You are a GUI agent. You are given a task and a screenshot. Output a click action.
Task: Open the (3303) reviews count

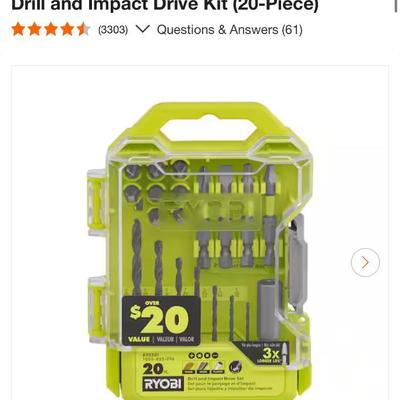(113, 30)
